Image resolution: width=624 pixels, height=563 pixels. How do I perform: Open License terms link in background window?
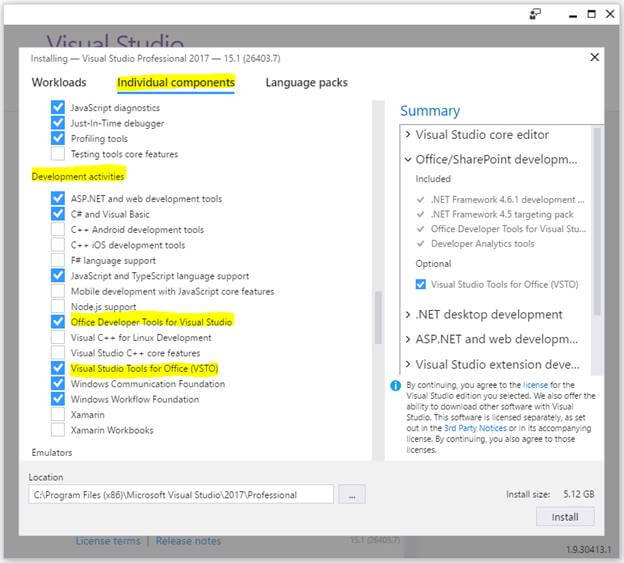pyautogui.click(x=108, y=541)
